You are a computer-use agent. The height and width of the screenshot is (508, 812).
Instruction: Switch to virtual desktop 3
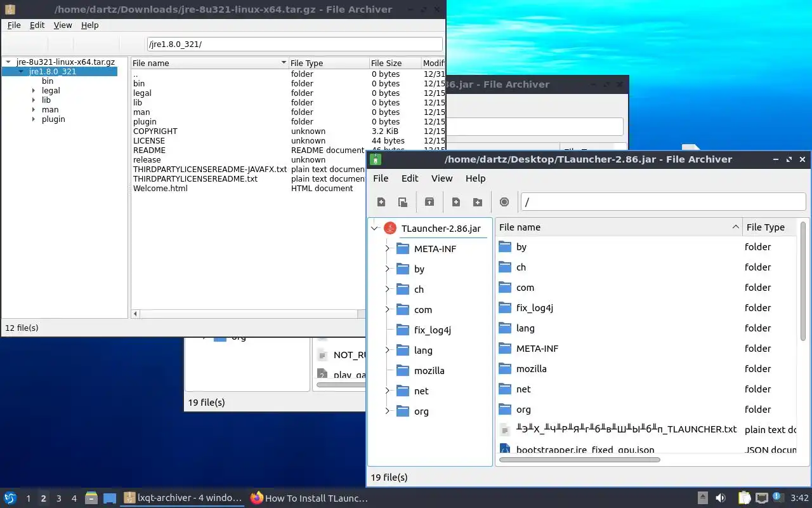click(x=59, y=498)
